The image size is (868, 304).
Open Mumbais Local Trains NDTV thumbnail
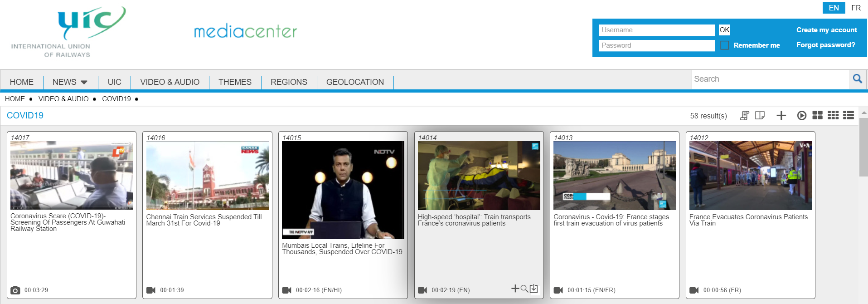343,190
